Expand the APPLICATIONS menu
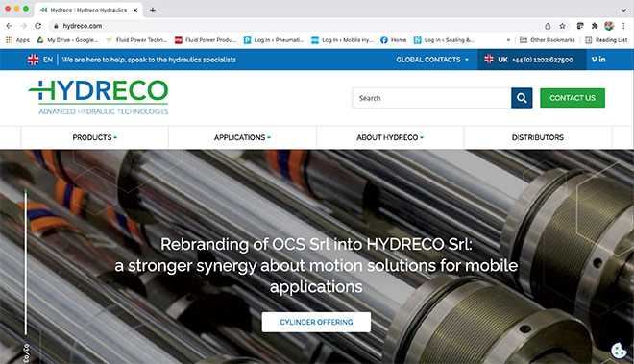 242,137
